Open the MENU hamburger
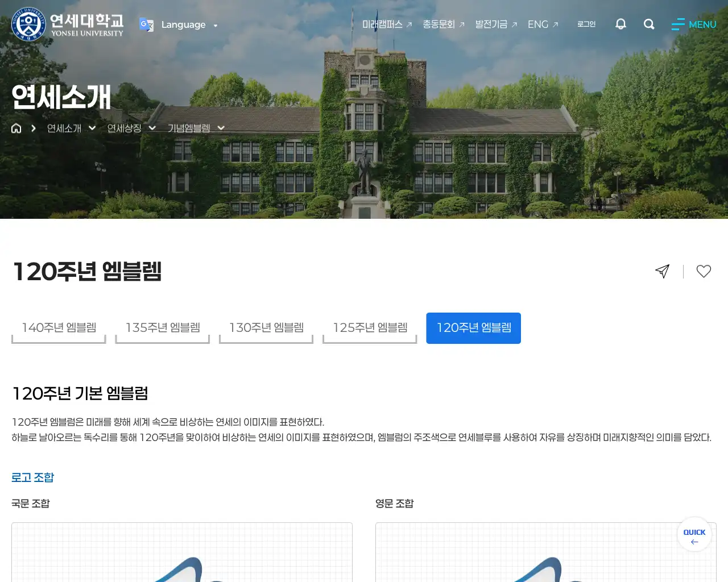The height and width of the screenshot is (582, 728). 694,24
